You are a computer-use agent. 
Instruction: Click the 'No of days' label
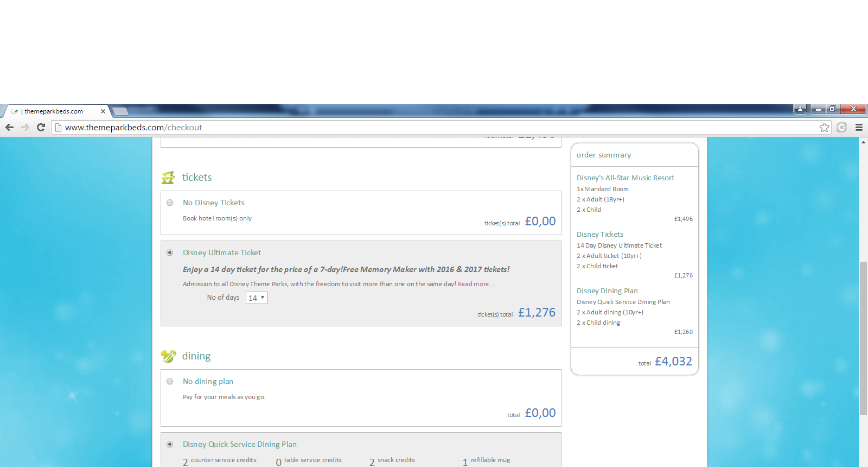click(x=223, y=298)
